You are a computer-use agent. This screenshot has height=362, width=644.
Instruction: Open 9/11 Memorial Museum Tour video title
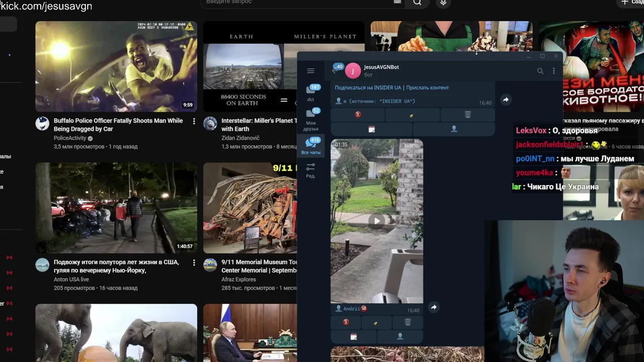[x=259, y=266]
